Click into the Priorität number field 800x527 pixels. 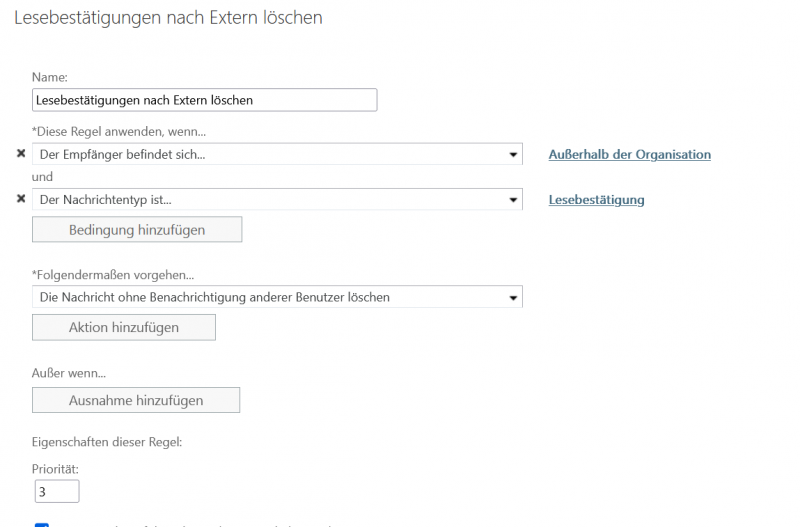tap(55, 492)
